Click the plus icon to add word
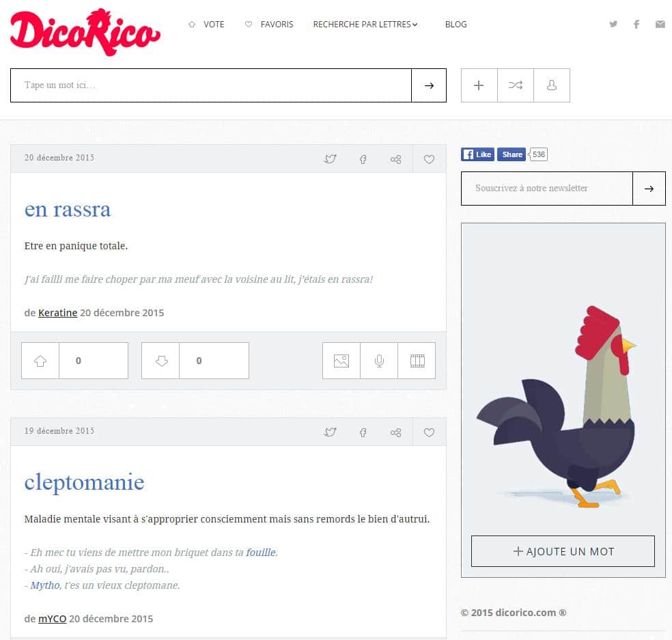Image resolution: width=672 pixels, height=640 pixels. click(479, 85)
